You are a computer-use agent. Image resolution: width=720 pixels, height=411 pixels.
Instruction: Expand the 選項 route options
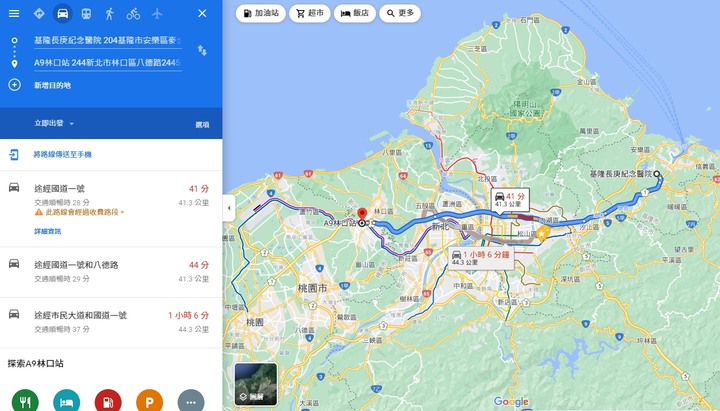(202, 124)
